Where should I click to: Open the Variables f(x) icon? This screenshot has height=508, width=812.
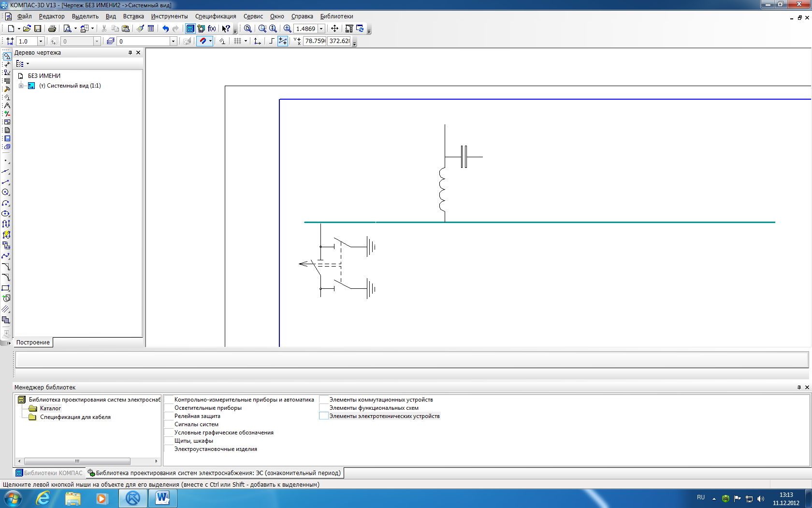212,29
